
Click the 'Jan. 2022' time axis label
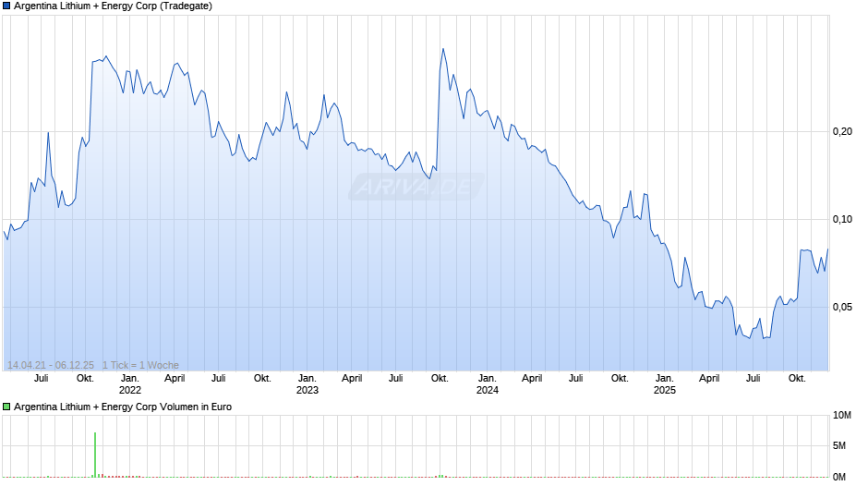[130, 384]
